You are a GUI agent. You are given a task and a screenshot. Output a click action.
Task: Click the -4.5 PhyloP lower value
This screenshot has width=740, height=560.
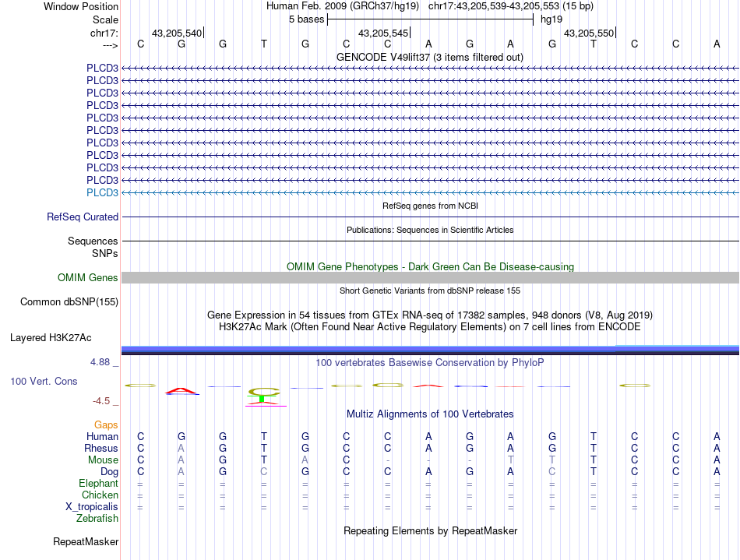(101, 401)
